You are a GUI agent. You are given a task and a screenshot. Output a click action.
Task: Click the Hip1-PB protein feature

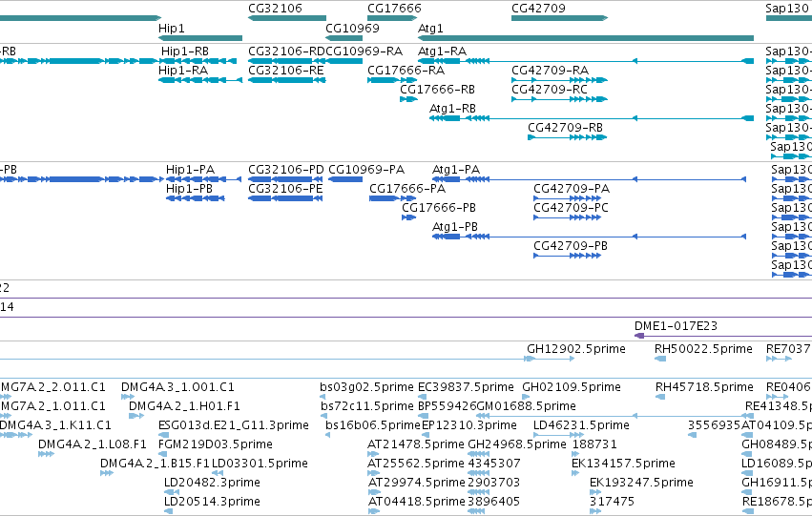(196, 198)
